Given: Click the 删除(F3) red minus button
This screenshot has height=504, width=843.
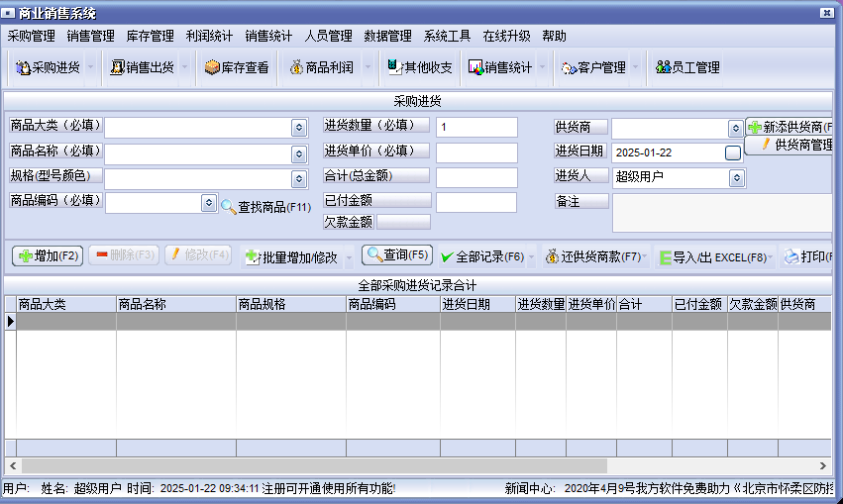Looking at the screenshot, I should 124,254.
